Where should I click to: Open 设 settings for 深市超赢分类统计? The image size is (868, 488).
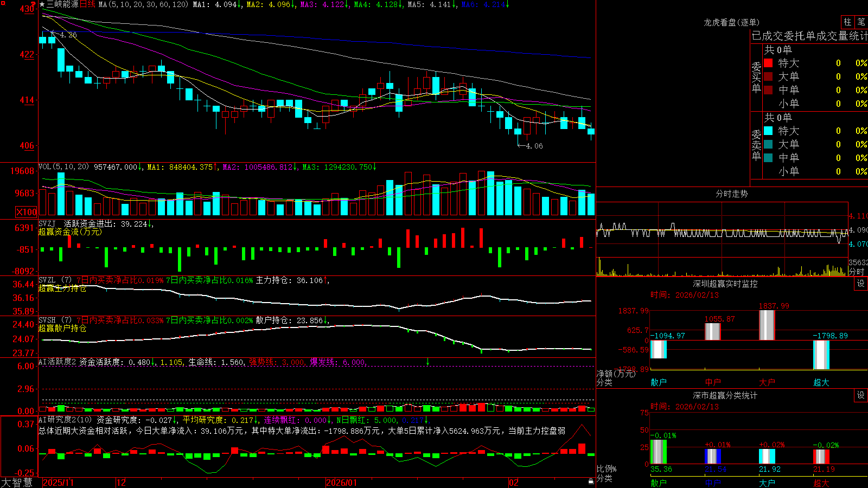coord(861,395)
